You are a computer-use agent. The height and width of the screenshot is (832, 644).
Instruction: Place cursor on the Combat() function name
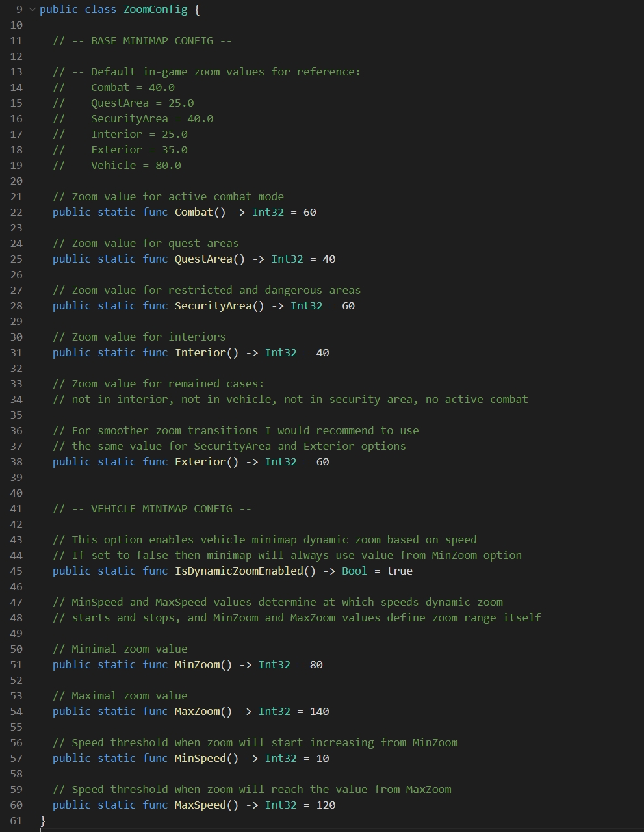(193, 213)
